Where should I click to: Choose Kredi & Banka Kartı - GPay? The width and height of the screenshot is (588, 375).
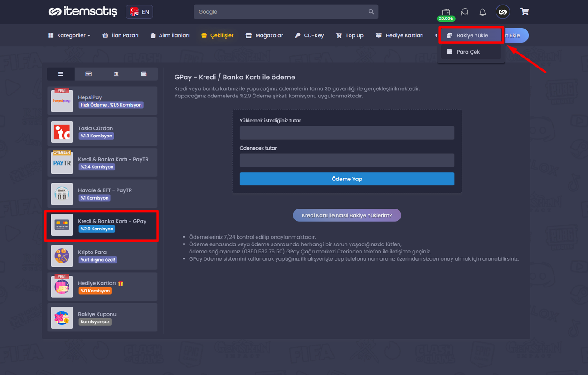102,225
